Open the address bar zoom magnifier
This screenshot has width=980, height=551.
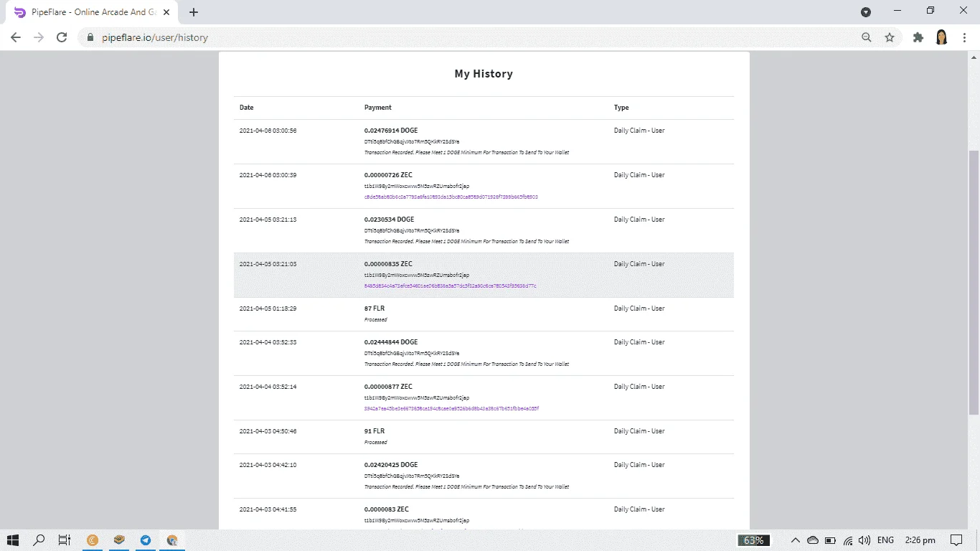click(x=867, y=37)
